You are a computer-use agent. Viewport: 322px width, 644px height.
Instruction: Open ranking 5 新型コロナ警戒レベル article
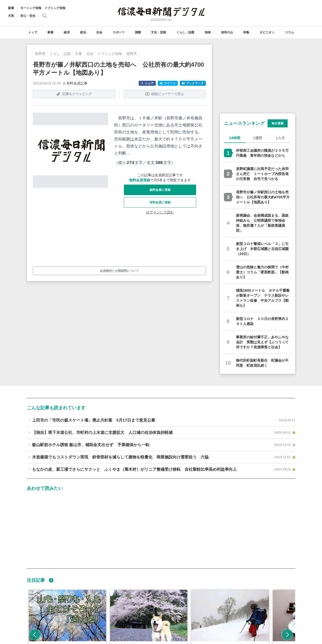click(x=258, y=249)
